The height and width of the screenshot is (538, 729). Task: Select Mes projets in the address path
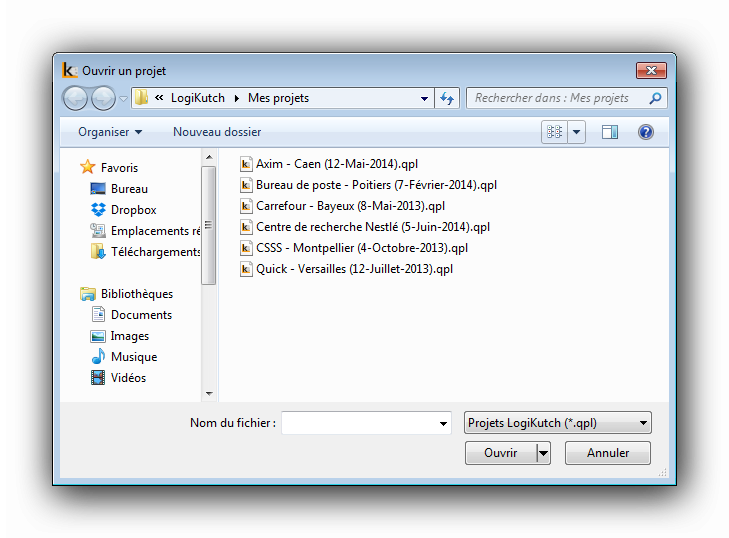click(278, 98)
